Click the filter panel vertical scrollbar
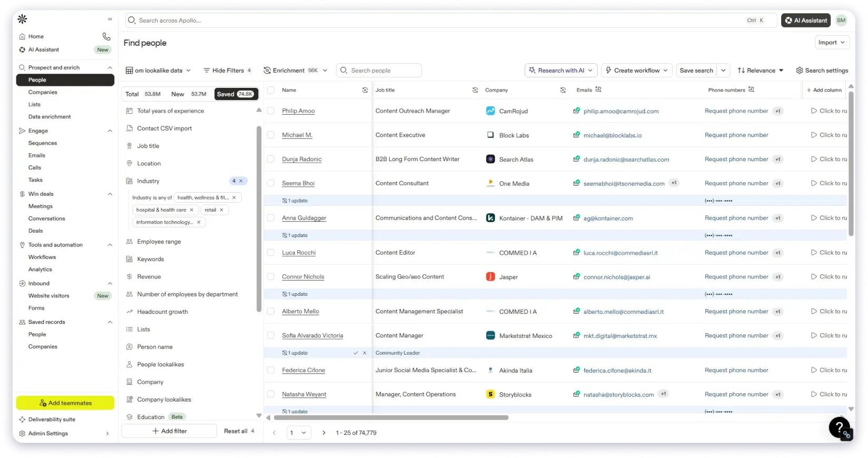868x458 pixels. point(259,218)
